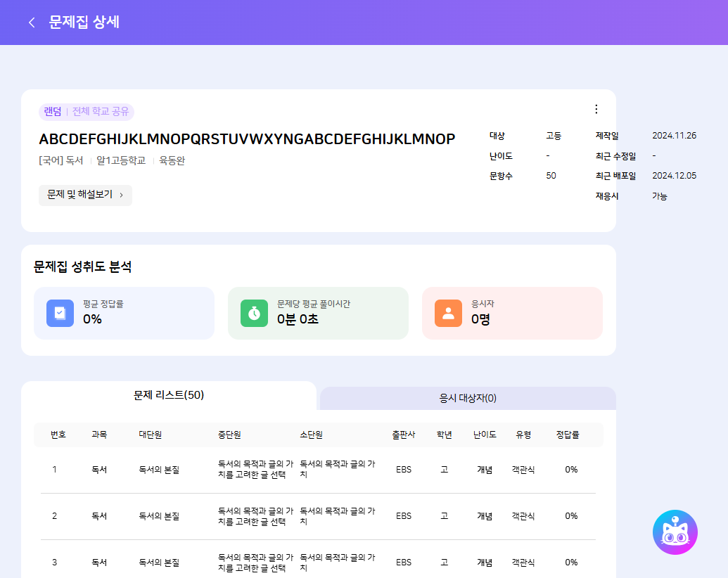The width and height of the screenshot is (728, 578).
Task: Click the orange examinee person icon
Action: tap(448, 314)
